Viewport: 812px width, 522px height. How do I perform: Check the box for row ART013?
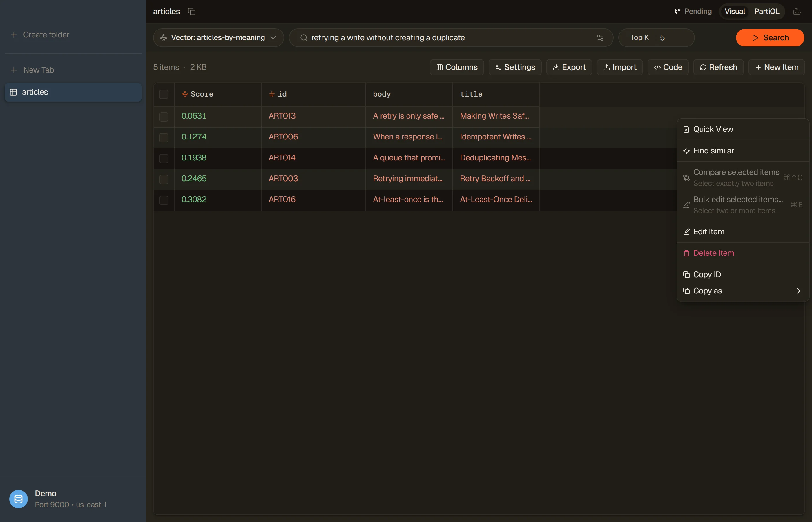(164, 116)
